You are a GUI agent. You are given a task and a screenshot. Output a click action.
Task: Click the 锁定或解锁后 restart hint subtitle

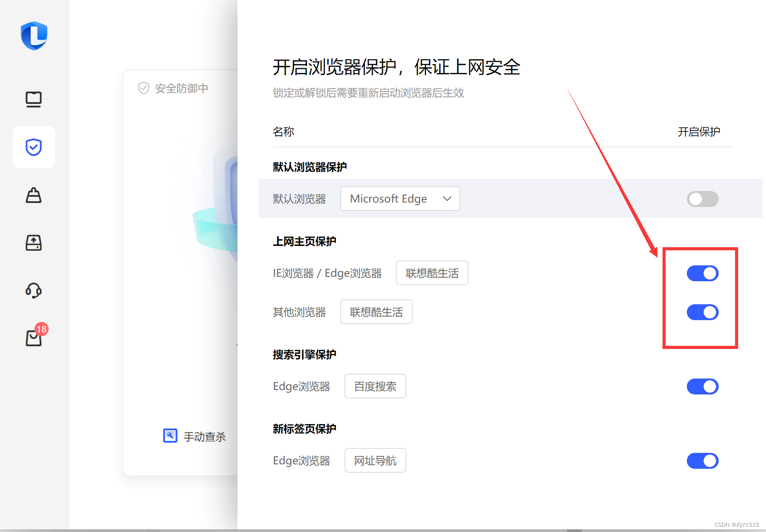coord(368,93)
